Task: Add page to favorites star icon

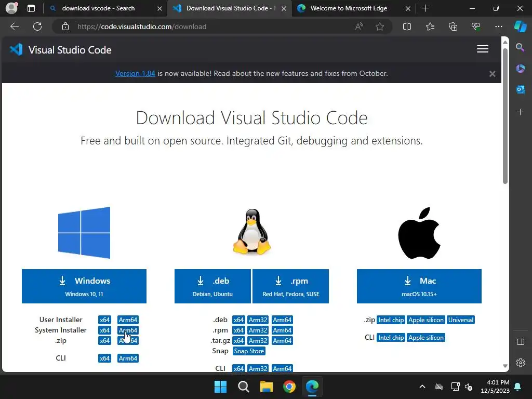Action: 380,26
